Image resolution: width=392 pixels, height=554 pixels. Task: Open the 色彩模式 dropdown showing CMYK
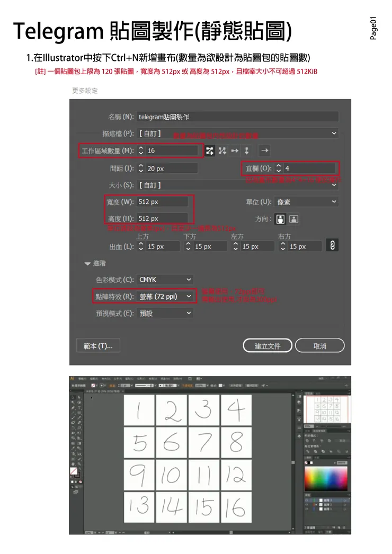(x=165, y=280)
